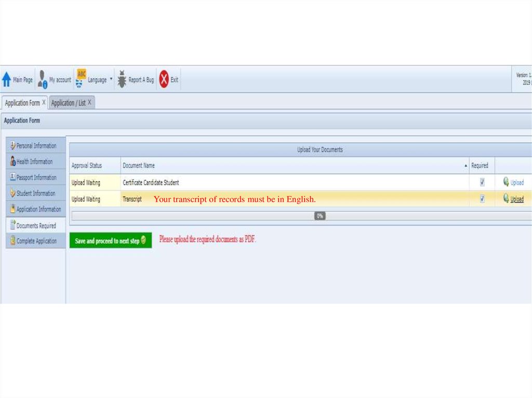Close the Application Form tab
The height and width of the screenshot is (398, 532).
pos(44,102)
